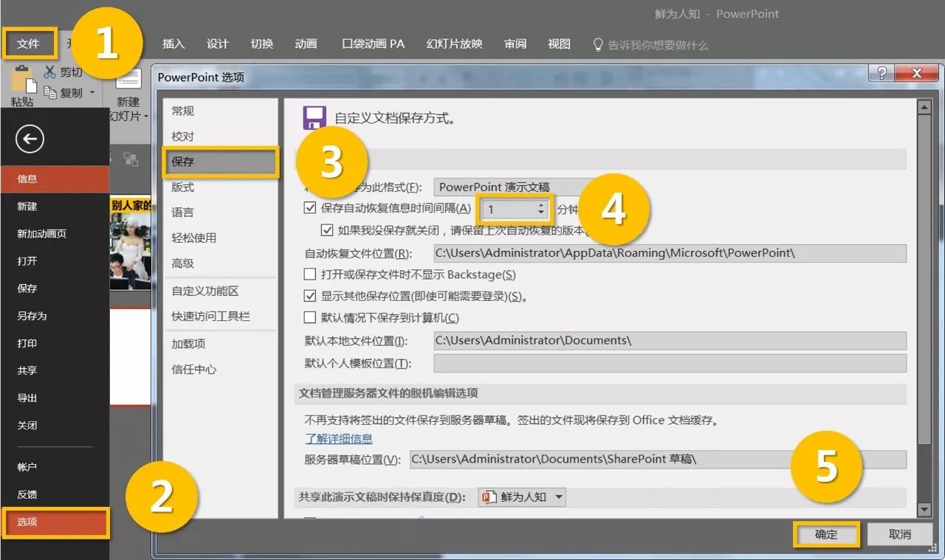Select 信任中心 category in options dialog
This screenshot has width=945, height=560.
(220, 369)
